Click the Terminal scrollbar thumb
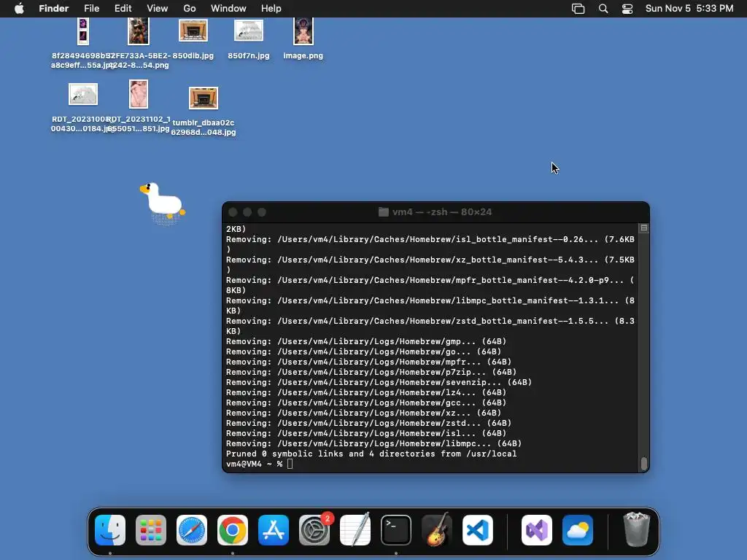 (644, 463)
